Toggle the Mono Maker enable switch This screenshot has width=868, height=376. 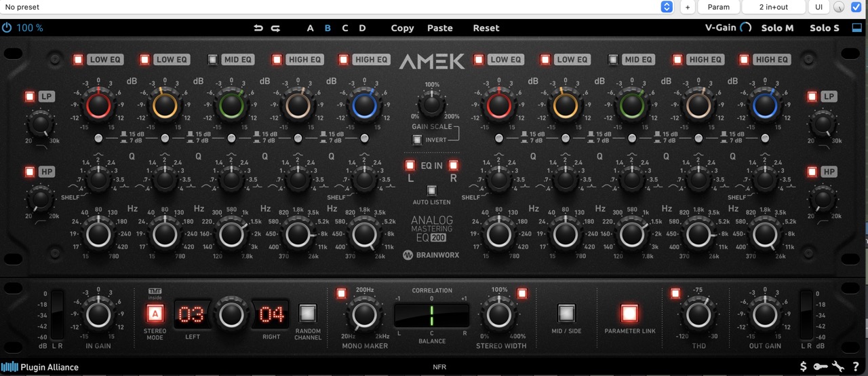[341, 293]
